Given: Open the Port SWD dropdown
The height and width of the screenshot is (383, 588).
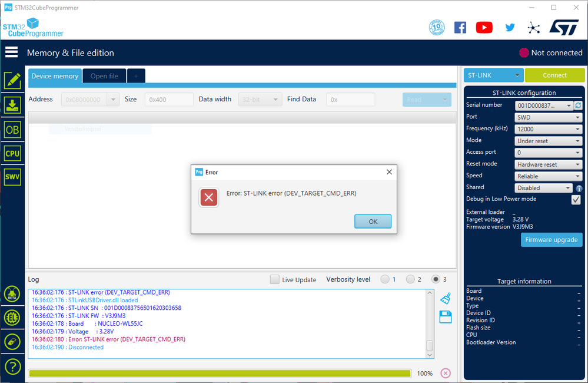Looking at the screenshot, I should click(x=549, y=117).
